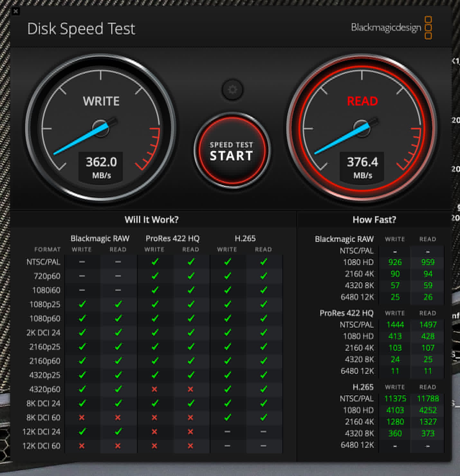Click ProRes 422 HQ write X for 4320p60
Screen dimensions: 460x476
(154, 389)
